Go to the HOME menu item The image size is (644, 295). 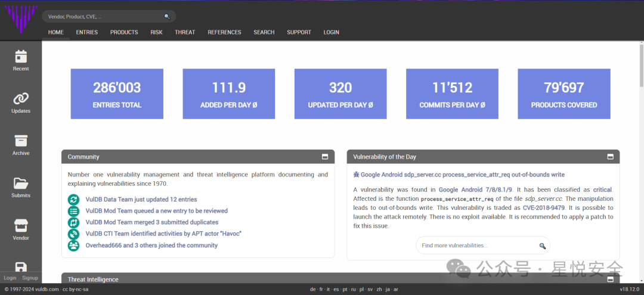(x=56, y=32)
